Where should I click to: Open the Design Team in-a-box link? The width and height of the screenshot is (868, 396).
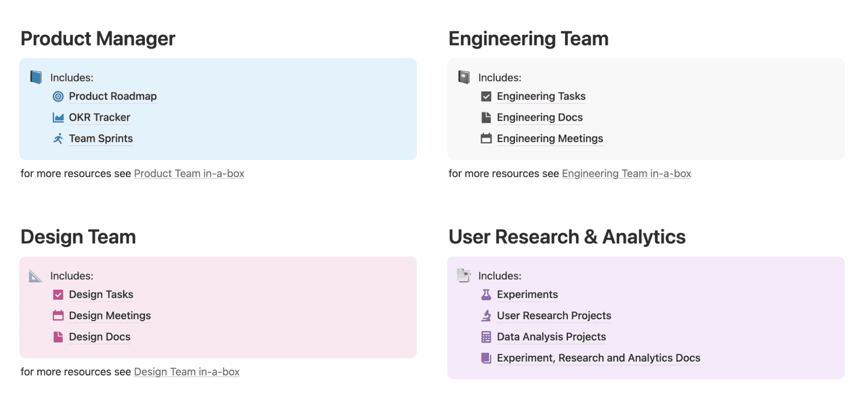click(186, 372)
